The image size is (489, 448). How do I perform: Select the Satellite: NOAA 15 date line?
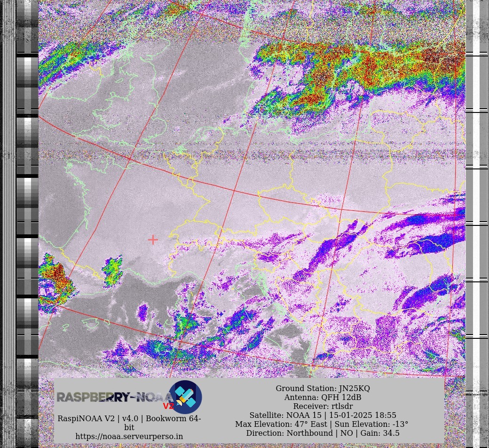tap(323, 415)
